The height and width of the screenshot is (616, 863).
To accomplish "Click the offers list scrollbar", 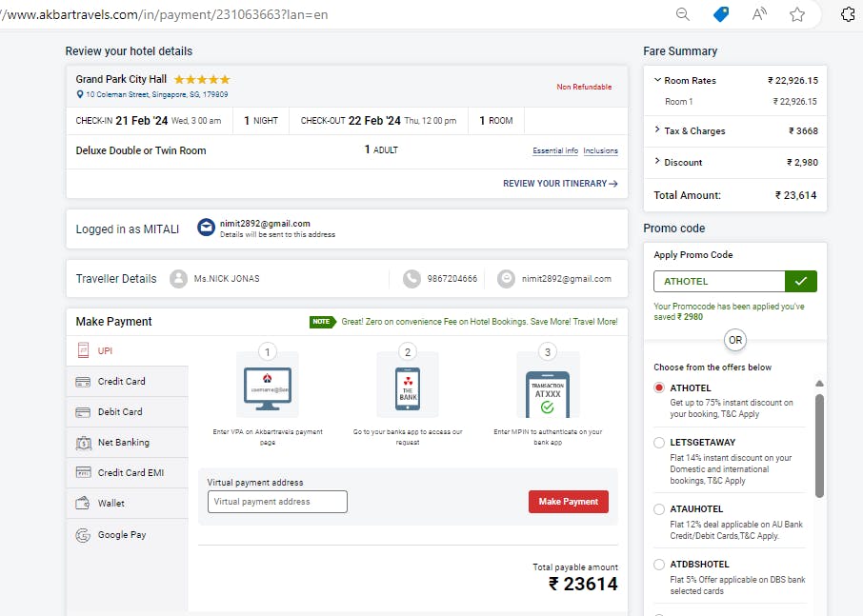I will coord(819,446).
